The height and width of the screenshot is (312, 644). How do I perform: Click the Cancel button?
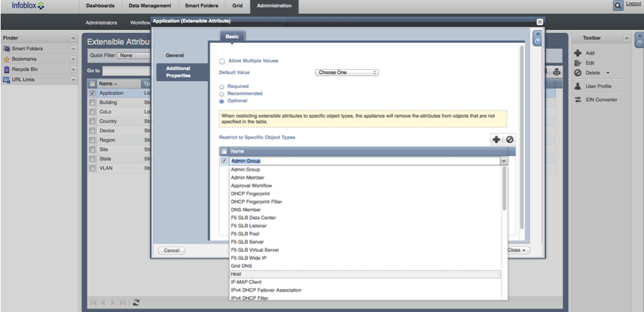pyautogui.click(x=172, y=250)
